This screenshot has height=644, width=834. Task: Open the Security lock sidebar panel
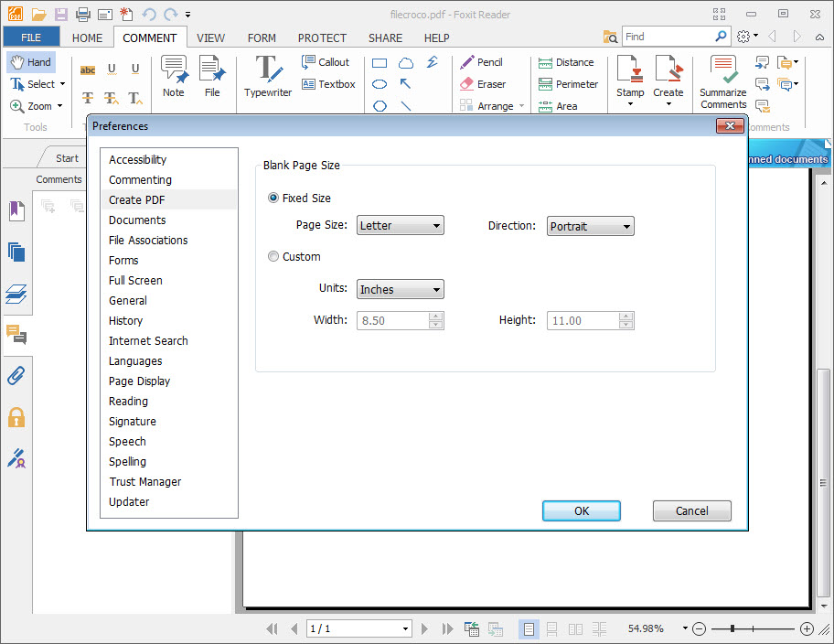[x=16, y=417]
